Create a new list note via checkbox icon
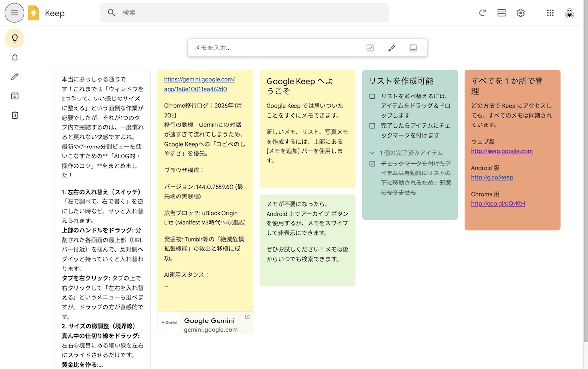The image size is (588, 369). coord(370,48)
